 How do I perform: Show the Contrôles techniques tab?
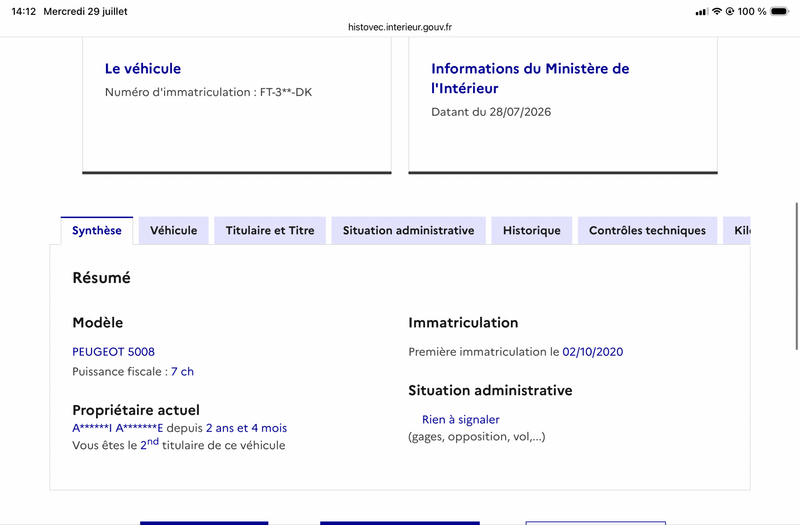647,231
